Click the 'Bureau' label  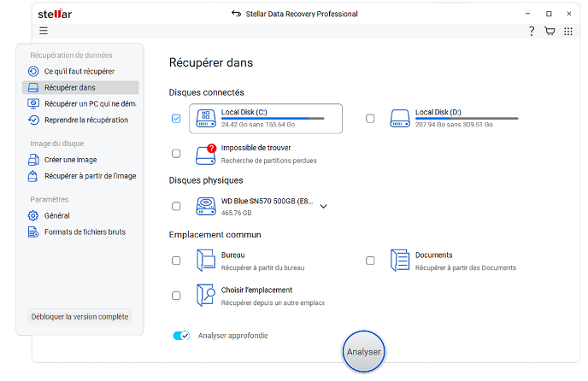click(x=232, y=255)
